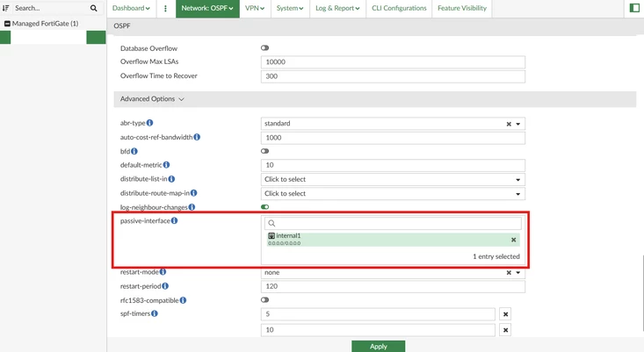Open the Network: OSPF menu

point(207,8)
